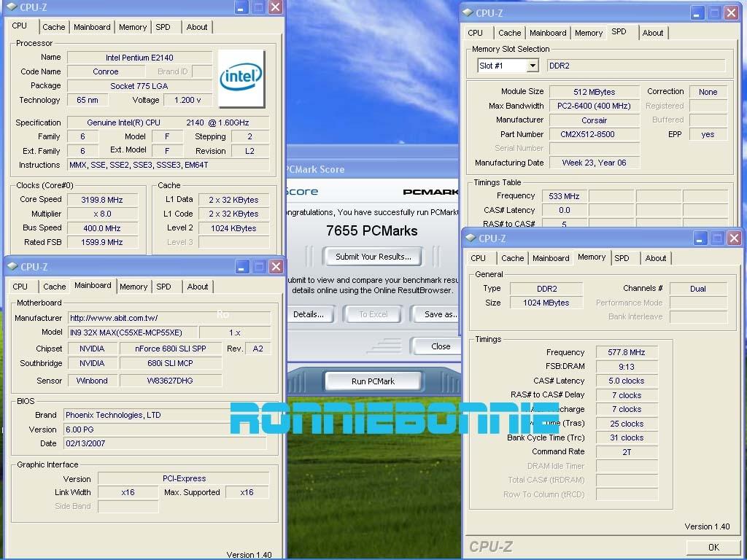Click Manufacturing Date Week 23, Year 06
The width and height of the screenshot is (747, 560).
[x=594, y=163]
